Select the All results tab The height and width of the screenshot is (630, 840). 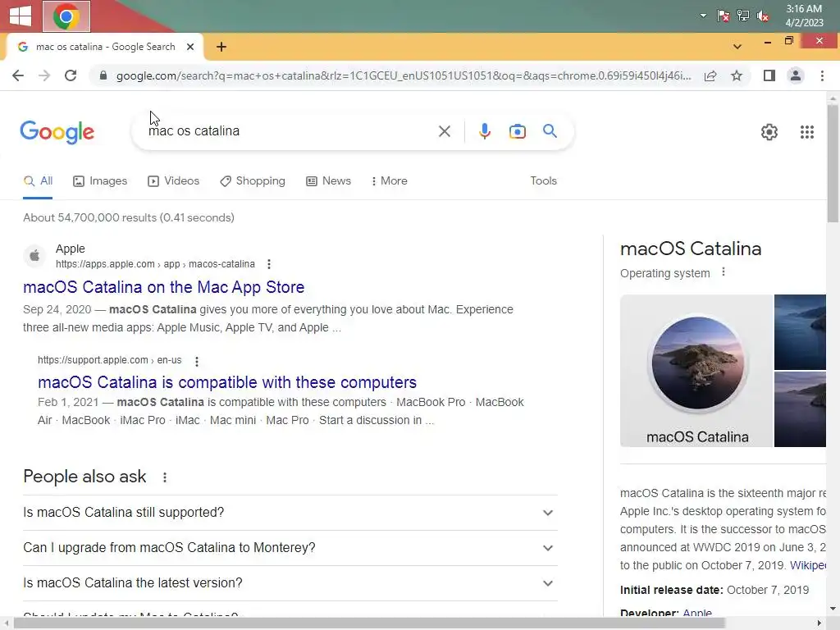click(38, 181)
